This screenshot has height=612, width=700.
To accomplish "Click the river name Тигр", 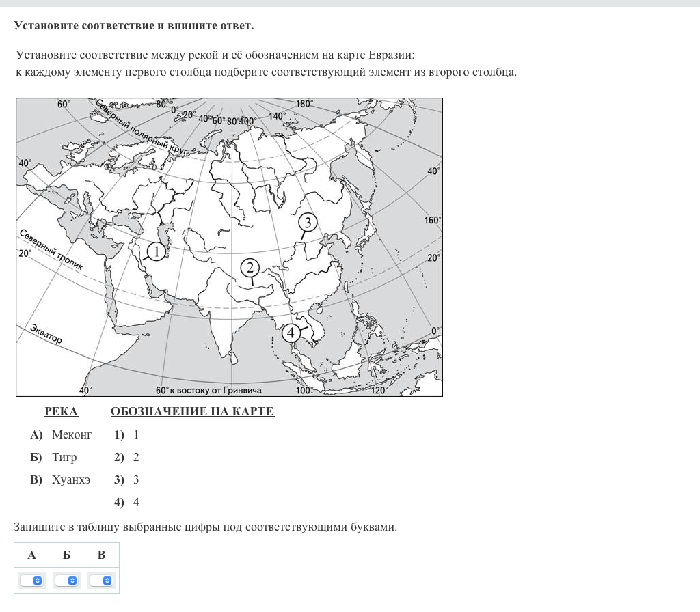I will coord(64,457).
